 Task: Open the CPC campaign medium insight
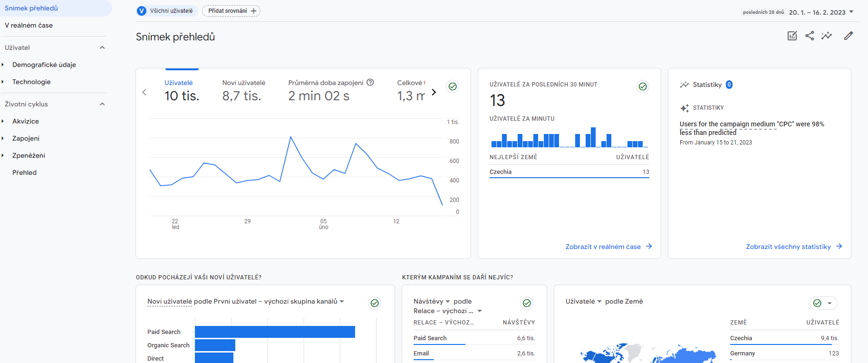pyautogui.click(x=752, y=128)
